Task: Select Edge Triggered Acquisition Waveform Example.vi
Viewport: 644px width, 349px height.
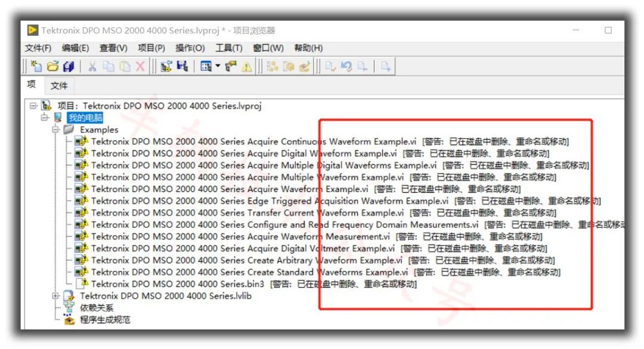Action: 346,201
